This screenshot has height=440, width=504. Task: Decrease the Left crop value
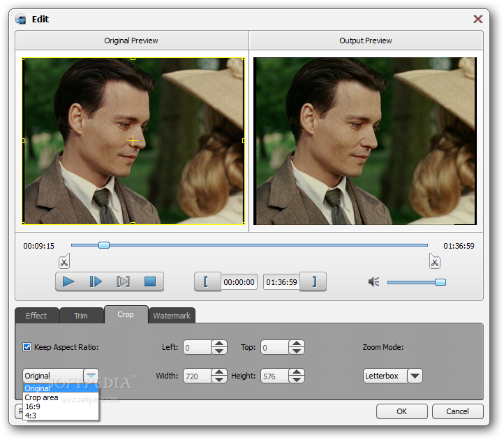click(219, 351)
